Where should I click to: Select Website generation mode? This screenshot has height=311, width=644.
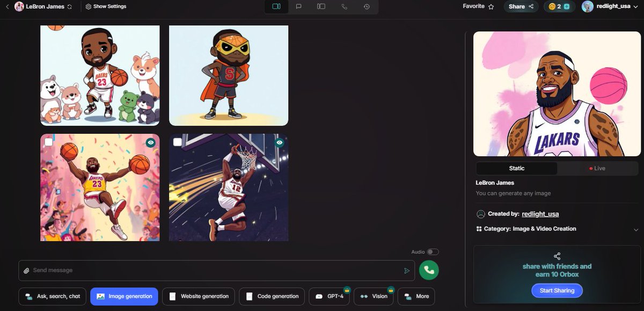[199, 296]
